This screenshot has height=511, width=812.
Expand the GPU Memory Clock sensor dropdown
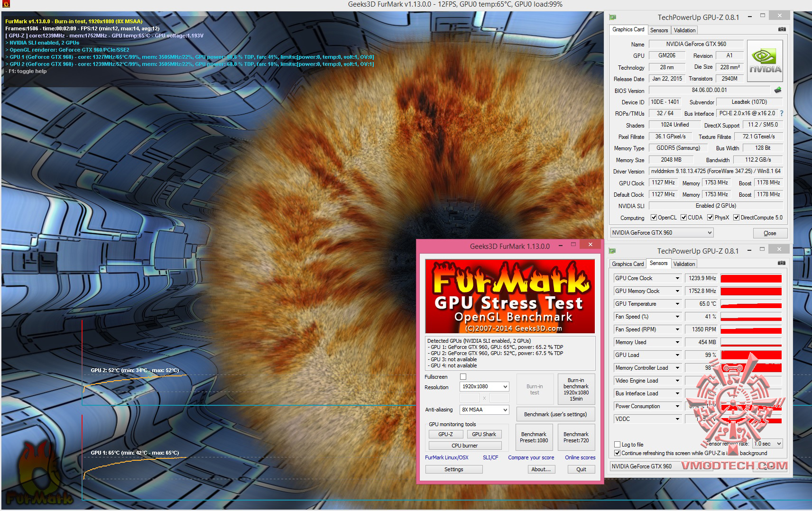(x=677, y=291)
